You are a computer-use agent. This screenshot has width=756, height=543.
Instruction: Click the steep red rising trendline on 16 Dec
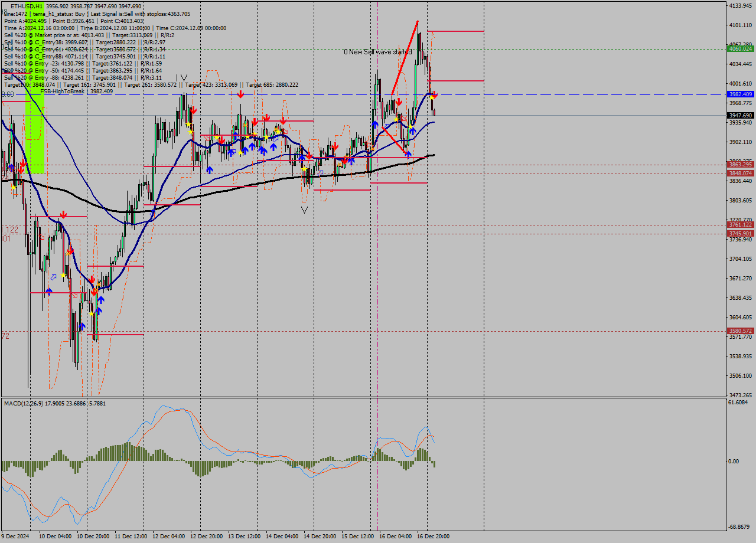(x=405, y=57)
